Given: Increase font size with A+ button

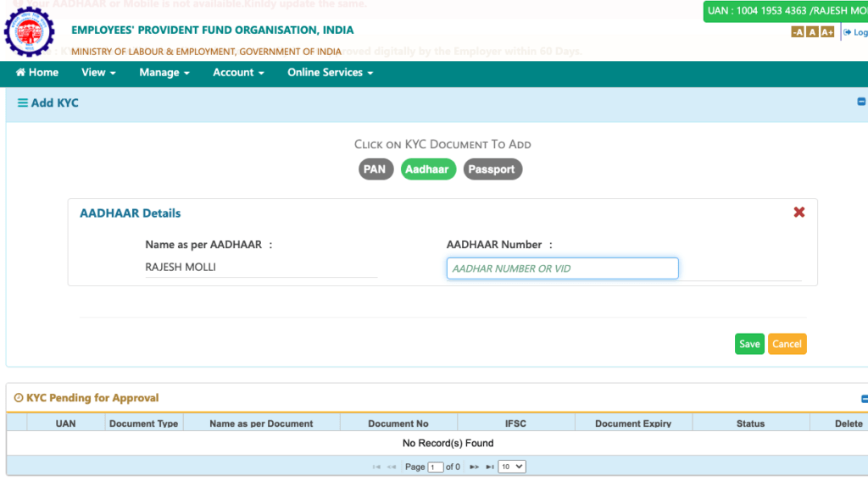Looking at the screenshot, I should [x=827, y=32].
